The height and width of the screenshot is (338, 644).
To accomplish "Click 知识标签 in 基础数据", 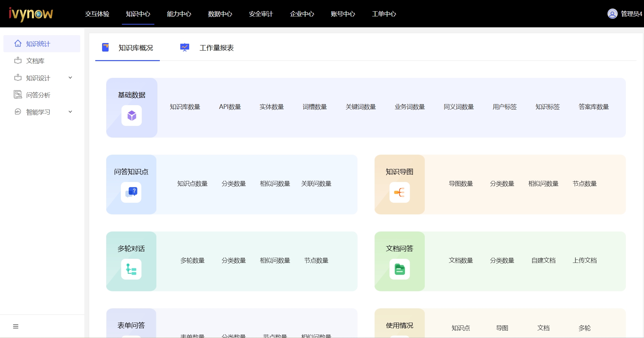I will click(x=548, y=107).
